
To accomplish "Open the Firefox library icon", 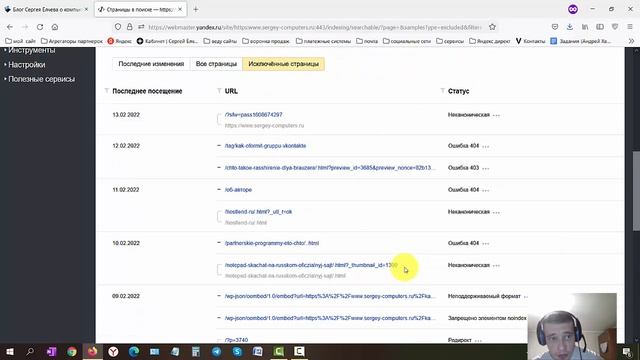I will pos(585,27).
